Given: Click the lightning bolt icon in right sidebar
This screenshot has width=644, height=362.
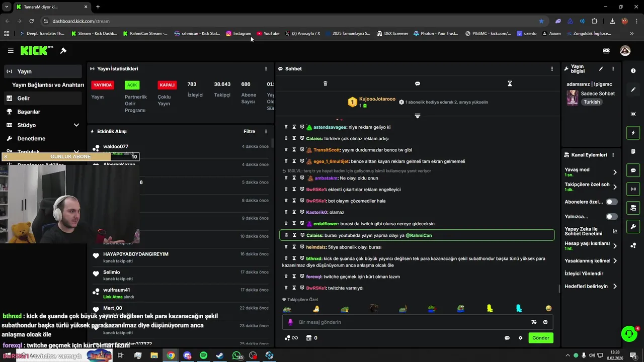Looking at the screenshot, I should coord(633,133).
